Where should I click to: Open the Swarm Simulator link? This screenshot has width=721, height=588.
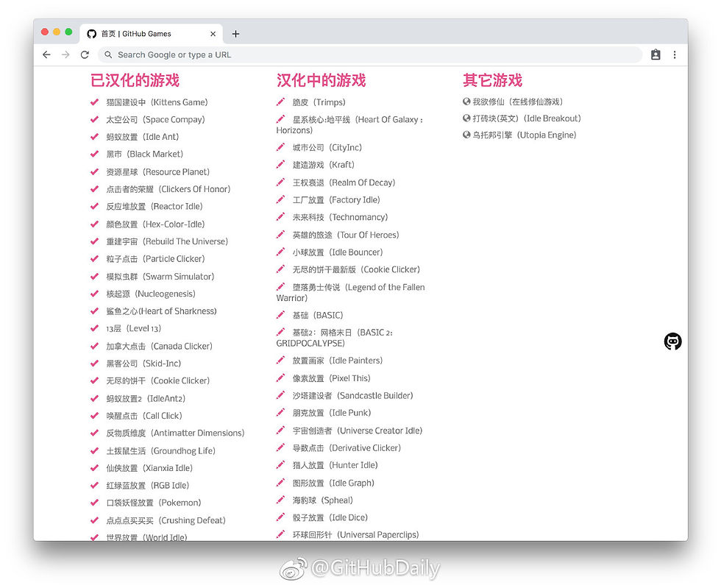[x=160, y=276]
